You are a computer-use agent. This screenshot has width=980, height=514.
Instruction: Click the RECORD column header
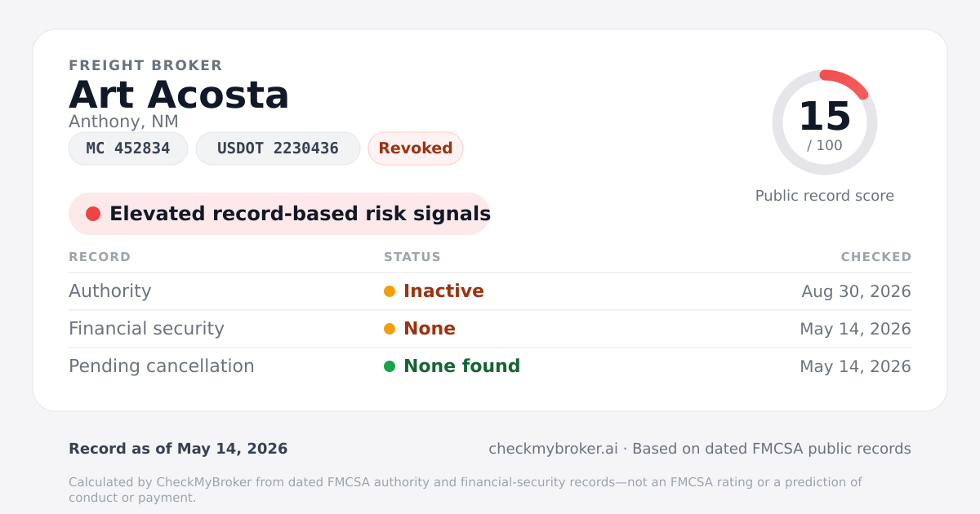100,257
